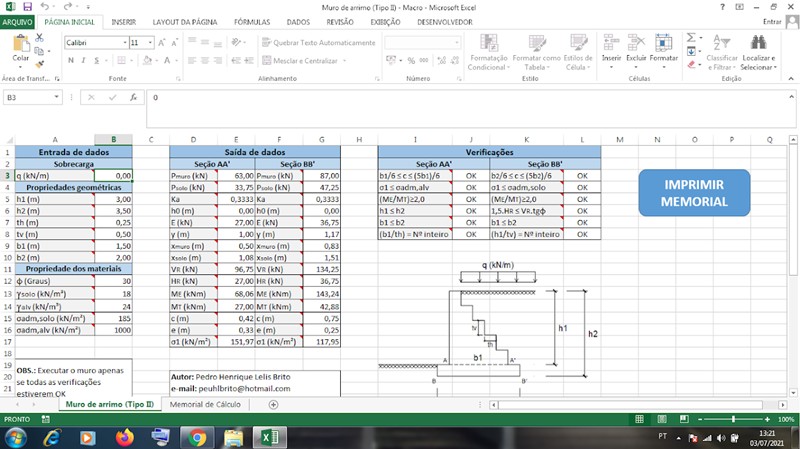
Task: Open the Calibri font name dropdown
Action: pyautogui.click(x=125, y=43)
